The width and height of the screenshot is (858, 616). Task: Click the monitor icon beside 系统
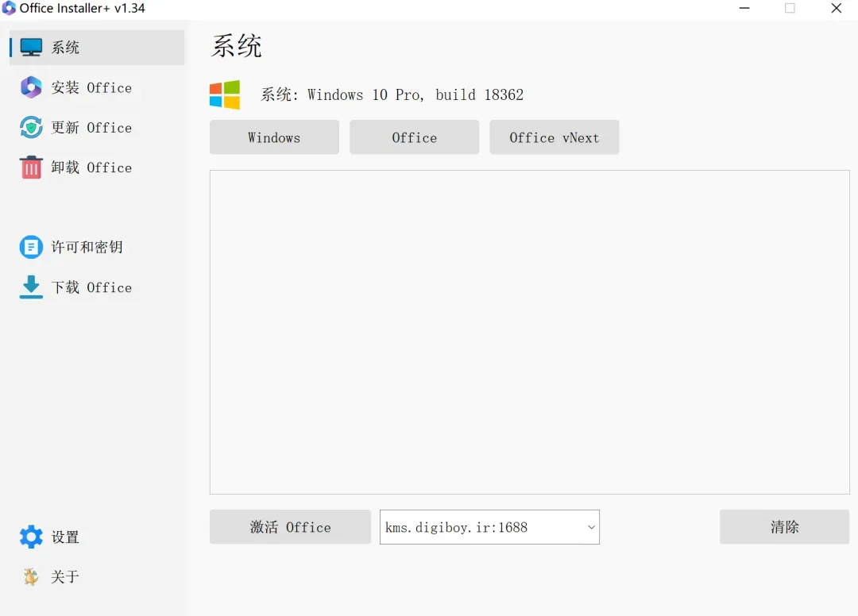tap(31, 48)
